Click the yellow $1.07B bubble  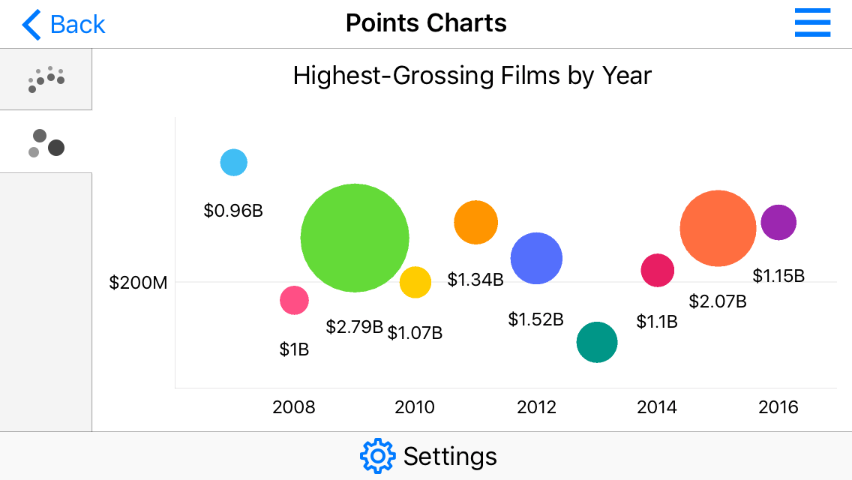coord(415,282)
